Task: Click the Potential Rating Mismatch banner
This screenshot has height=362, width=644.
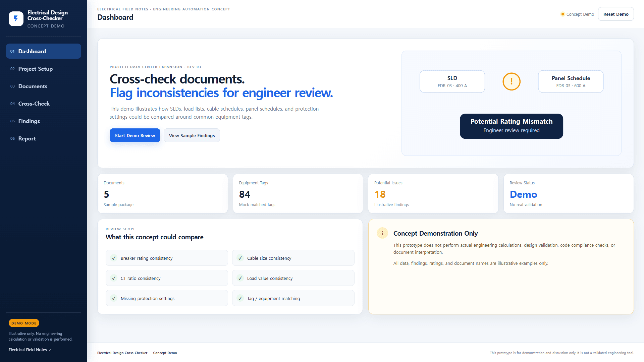Action: tap(512, 126)
